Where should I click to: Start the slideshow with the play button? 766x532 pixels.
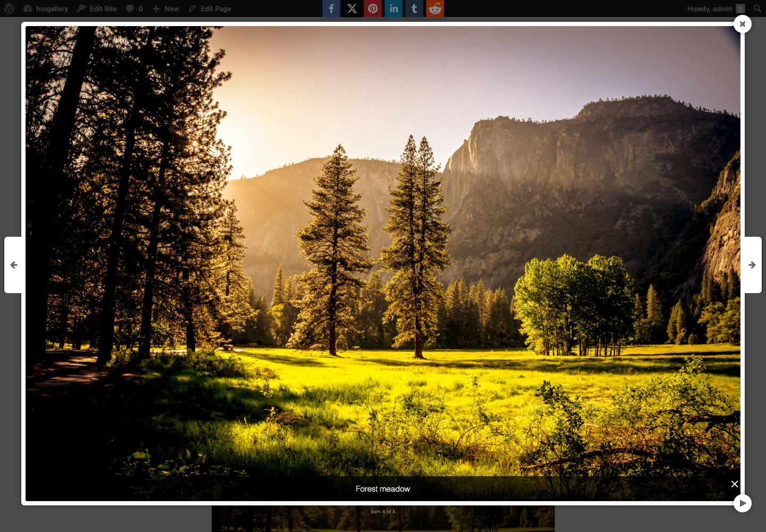click(743, 503)
